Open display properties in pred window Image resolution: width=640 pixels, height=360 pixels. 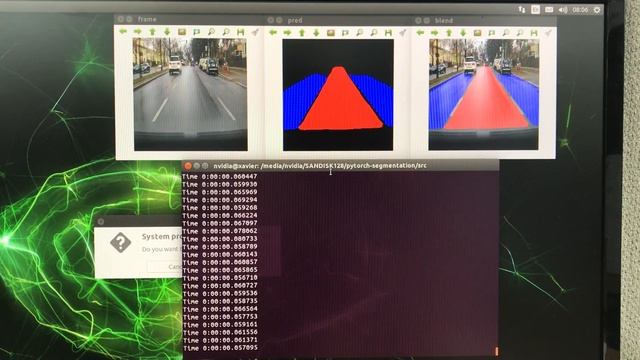click(x=402, y=32)
